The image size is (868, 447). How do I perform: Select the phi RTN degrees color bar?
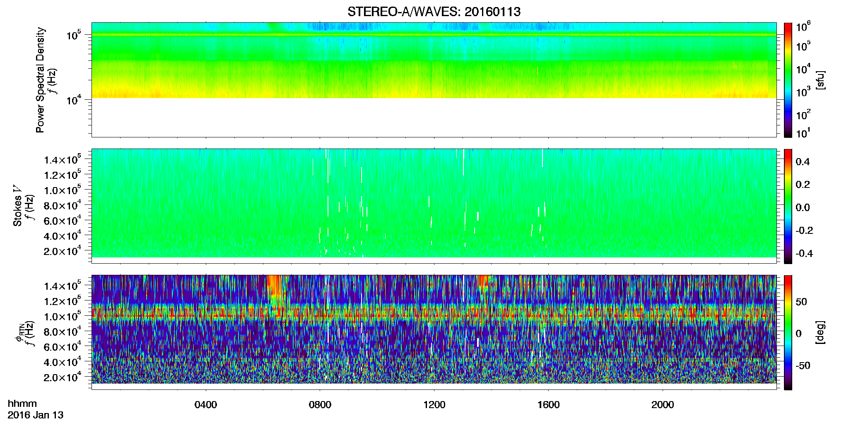(788, 332)
